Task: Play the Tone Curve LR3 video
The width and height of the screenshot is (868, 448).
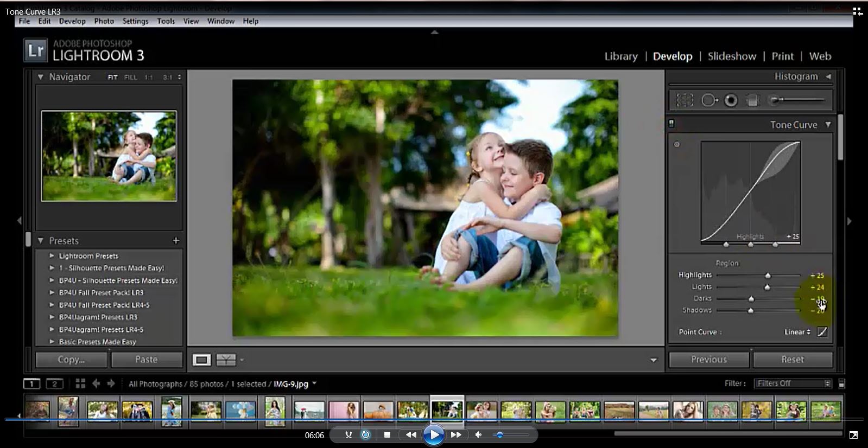Action: [x=433, y=434]
